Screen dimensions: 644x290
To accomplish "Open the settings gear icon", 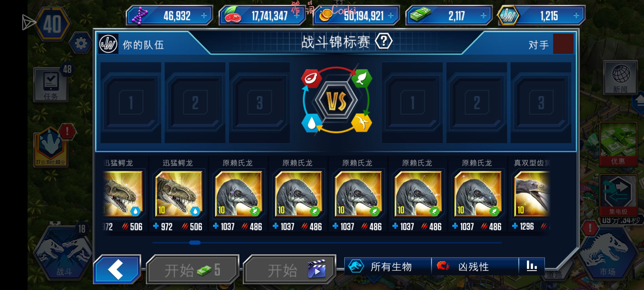I will [81, 43].
